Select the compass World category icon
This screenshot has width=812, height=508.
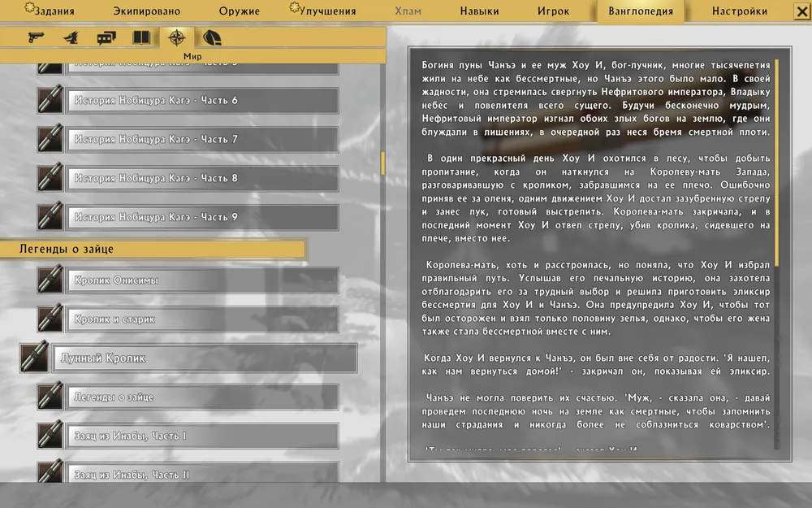pyautogui.click(x=176, y=37)
